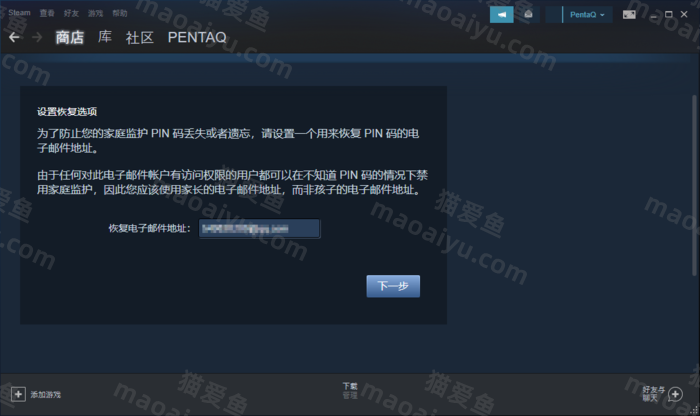Open the announcements megaphone icon
700x416 pixels.
(501, 15)
